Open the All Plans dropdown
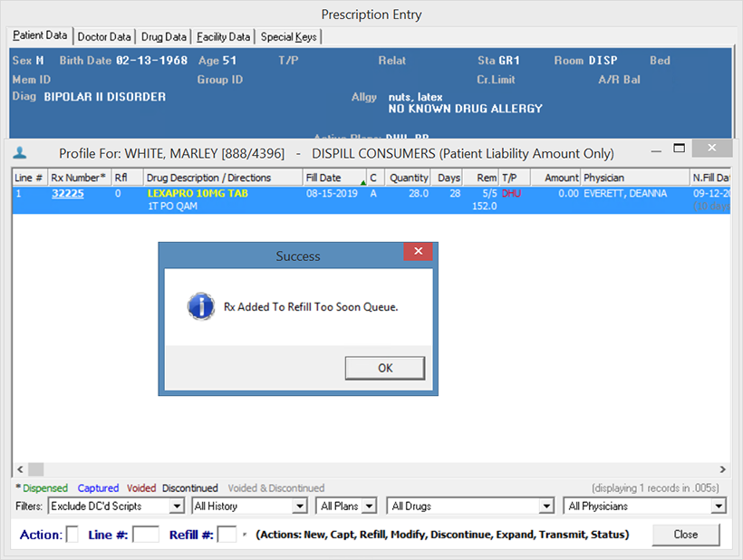The height and width of the screenshot is (560, 743). point(349,507)
